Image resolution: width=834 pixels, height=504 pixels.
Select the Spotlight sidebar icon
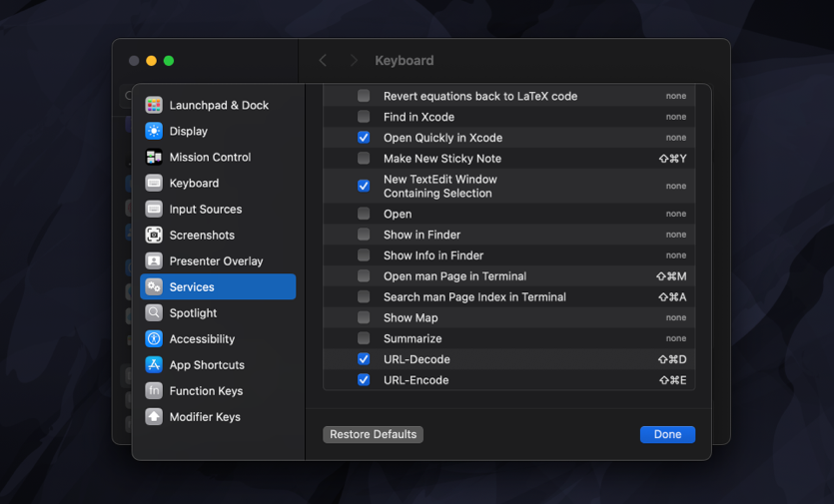(x=154, y=312)
